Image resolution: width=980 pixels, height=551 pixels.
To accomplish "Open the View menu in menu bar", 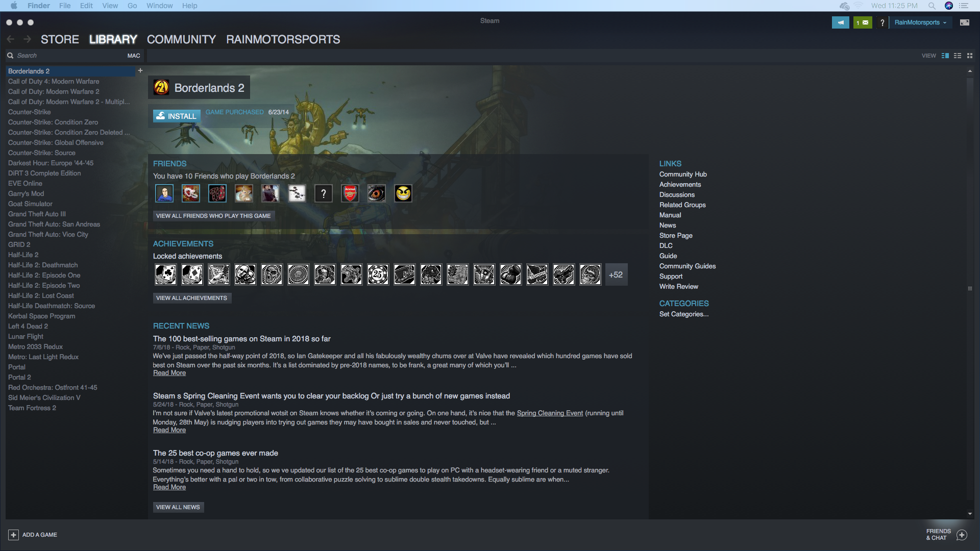I will pos(110,6).
